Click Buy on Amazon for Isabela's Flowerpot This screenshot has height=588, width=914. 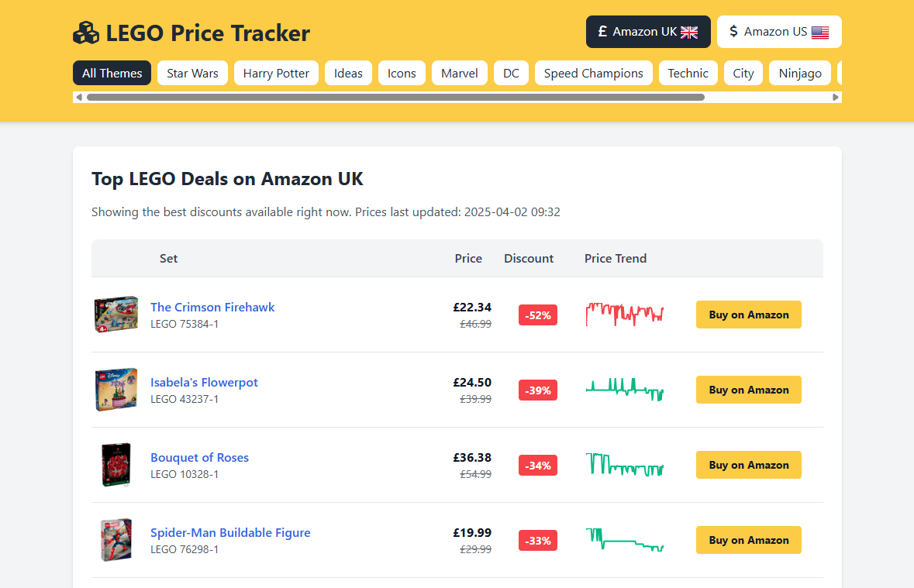[x=748, y=390]
